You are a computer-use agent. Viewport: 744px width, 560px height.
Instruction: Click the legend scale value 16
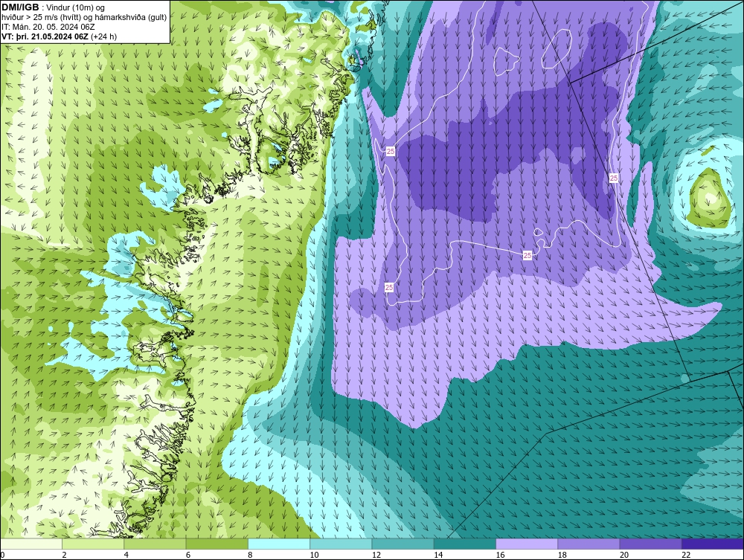pyautogui.click(x=500, y=556)
